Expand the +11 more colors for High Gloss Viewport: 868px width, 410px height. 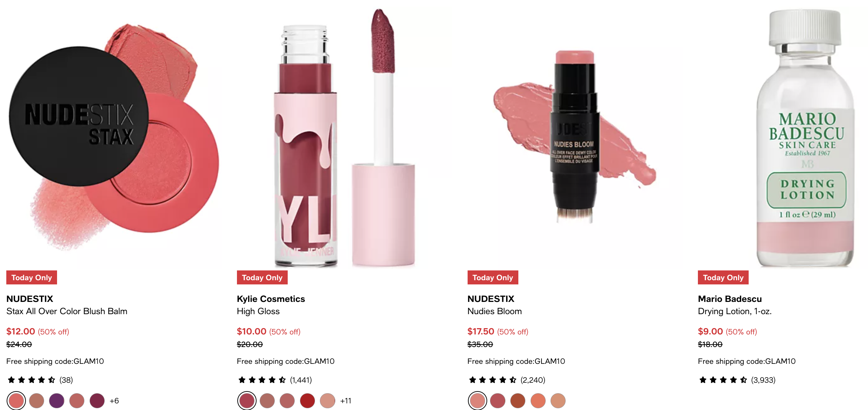point(345,401)
